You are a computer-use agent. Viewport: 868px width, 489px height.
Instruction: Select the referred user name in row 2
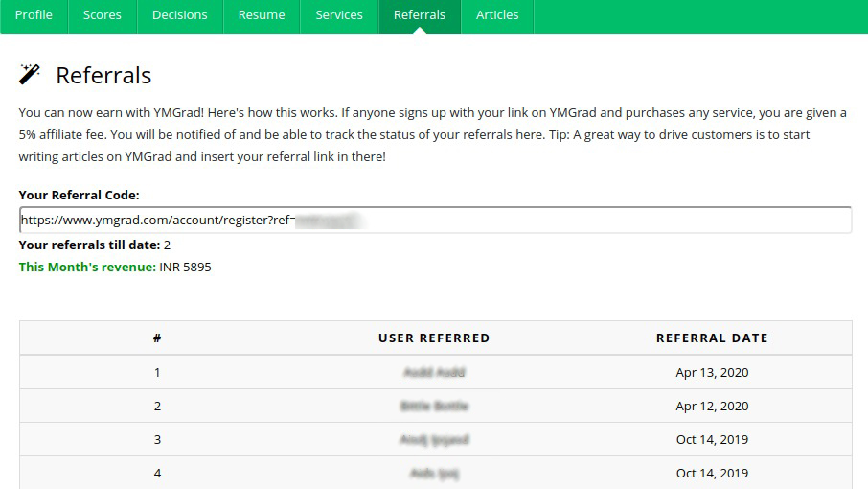coord(434,406)
